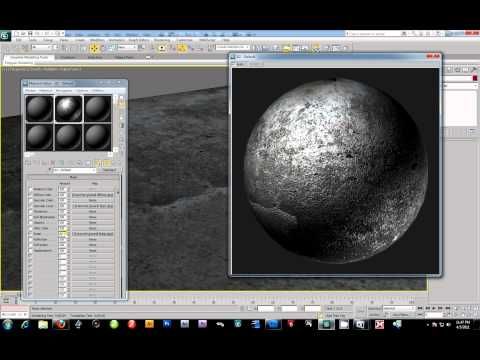Click the pick material eyedropper icon

(50, 170)
